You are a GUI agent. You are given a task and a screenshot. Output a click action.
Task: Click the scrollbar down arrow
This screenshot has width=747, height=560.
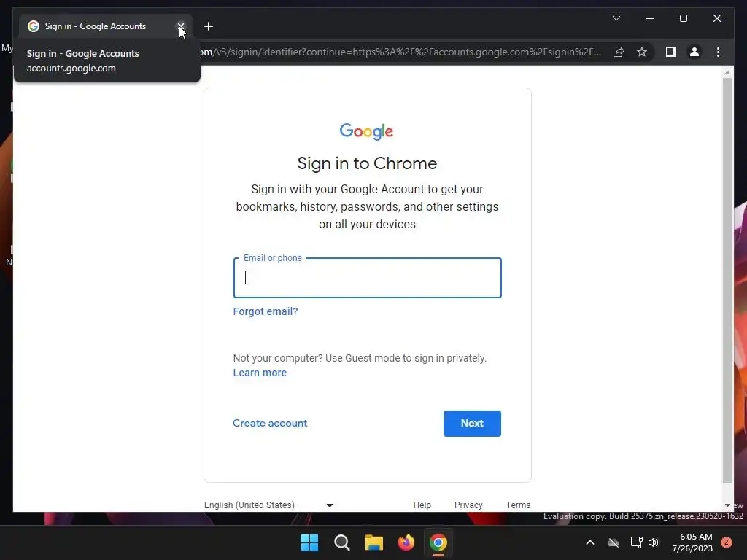(x=727, y=505)
